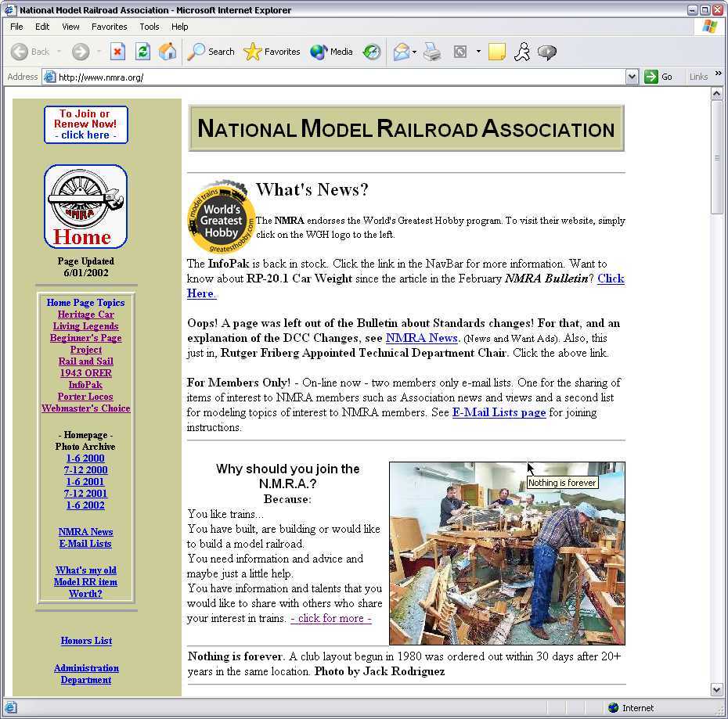Open photo archive 1-6 2000 link
This screenshot has width=728, height=719.
85,458
